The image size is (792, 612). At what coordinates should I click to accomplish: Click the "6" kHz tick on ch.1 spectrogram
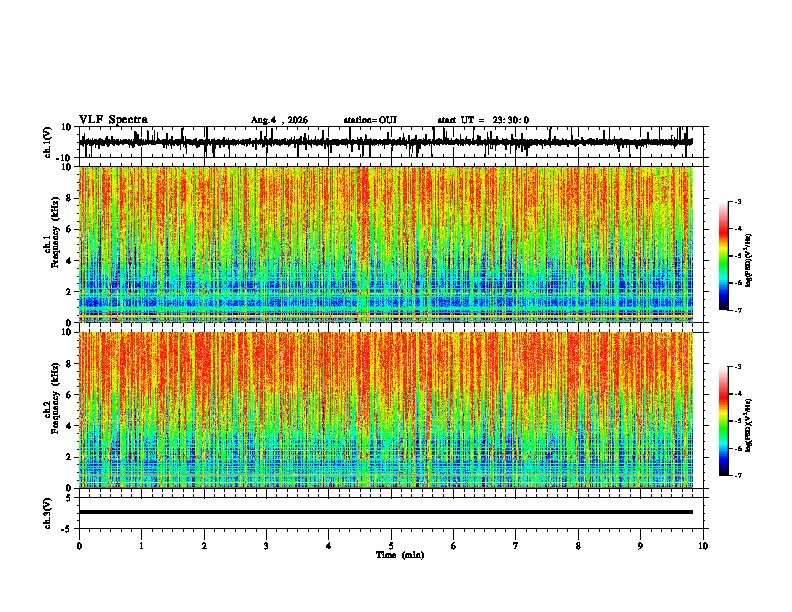pos(69,229)
